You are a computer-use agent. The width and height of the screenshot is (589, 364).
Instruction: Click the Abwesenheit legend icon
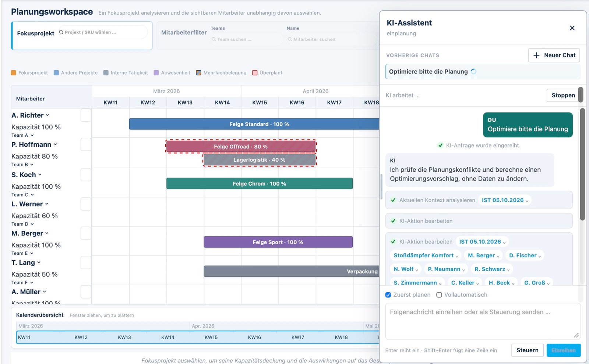point(156,72)
